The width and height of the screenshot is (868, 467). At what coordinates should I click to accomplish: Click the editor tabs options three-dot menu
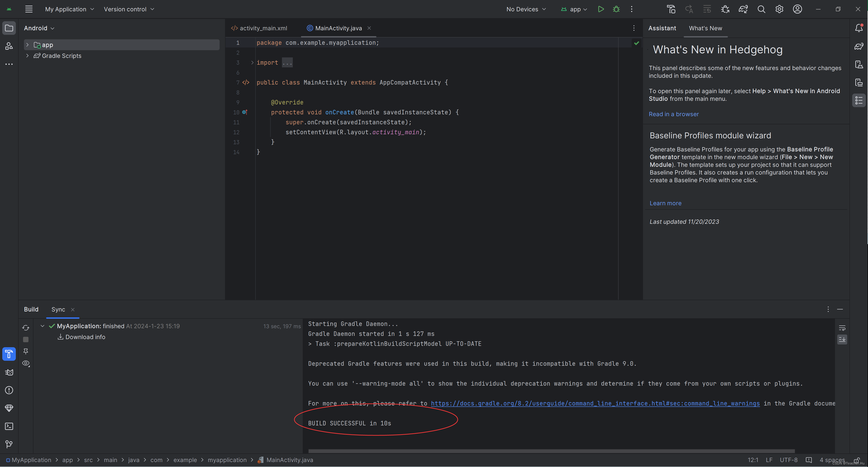coord(634,28)
